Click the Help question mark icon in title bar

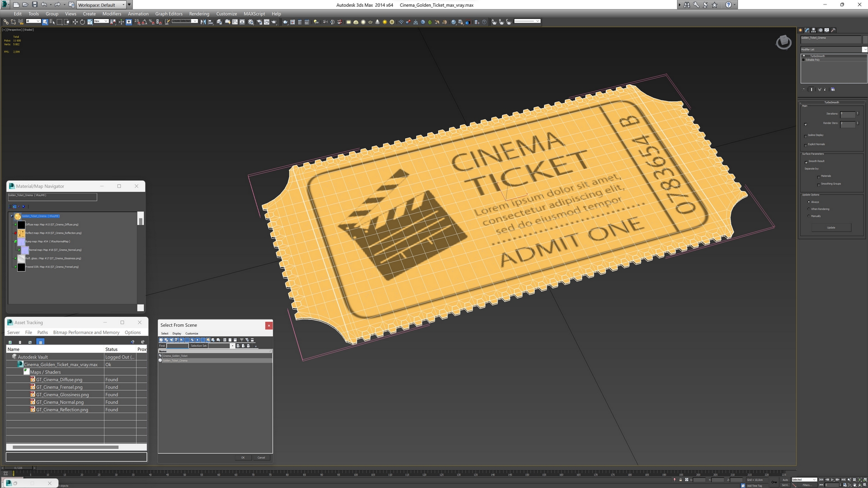(728, 5)
